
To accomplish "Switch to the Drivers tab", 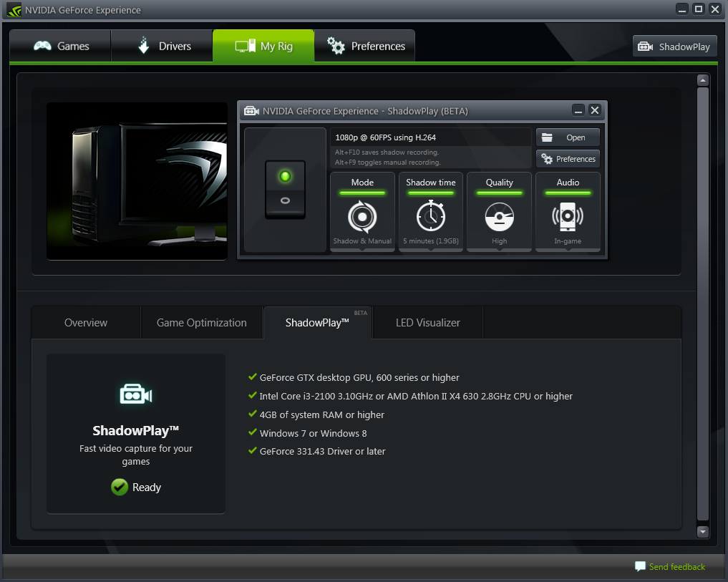I will [x=162, y=46].
